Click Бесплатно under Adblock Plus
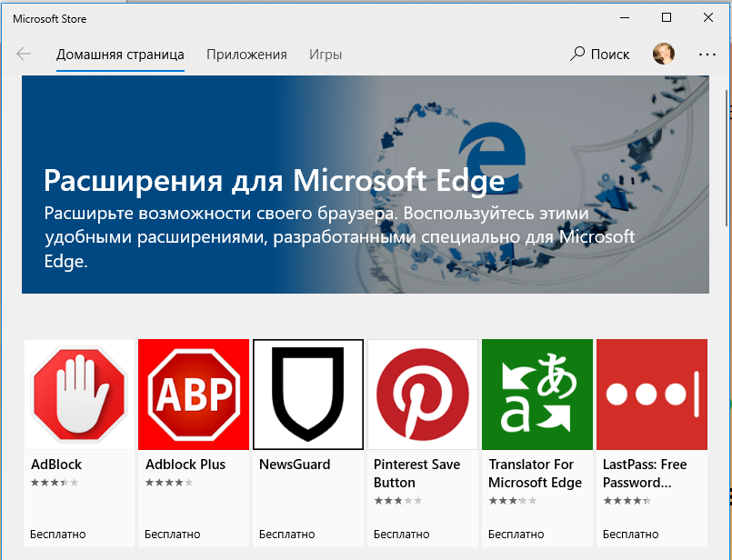Screen dimensions: 732x560 pos(172,535)
